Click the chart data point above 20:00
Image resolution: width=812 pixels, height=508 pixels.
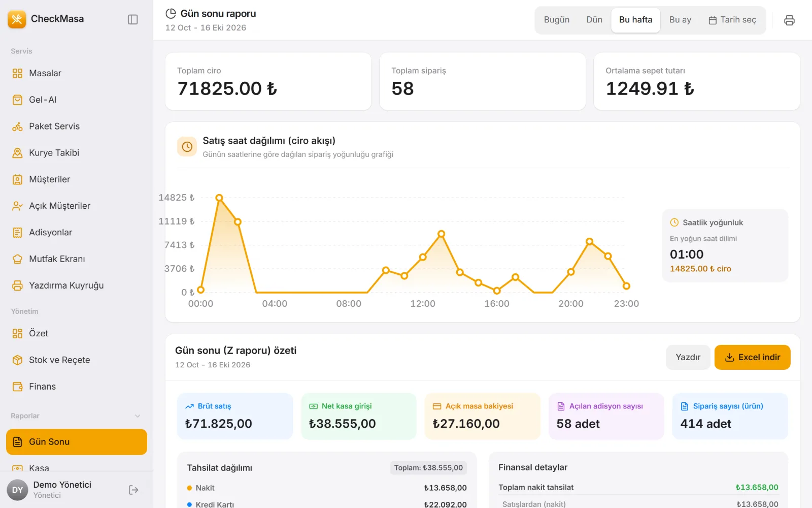click(571, 272)
